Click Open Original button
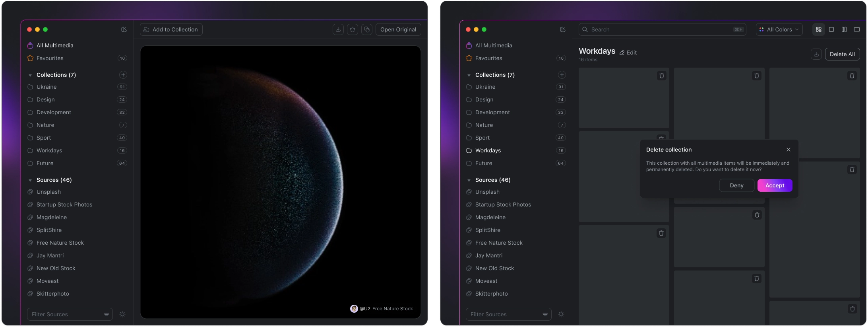Screen dimensions: 868x327 [x=398, y=29]
